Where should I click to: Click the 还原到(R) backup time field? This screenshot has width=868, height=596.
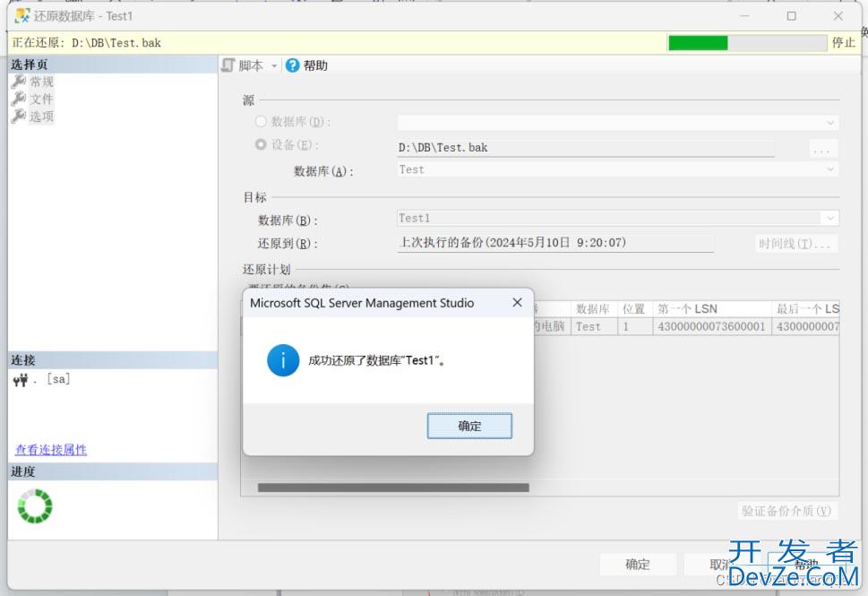coord(555,243)
